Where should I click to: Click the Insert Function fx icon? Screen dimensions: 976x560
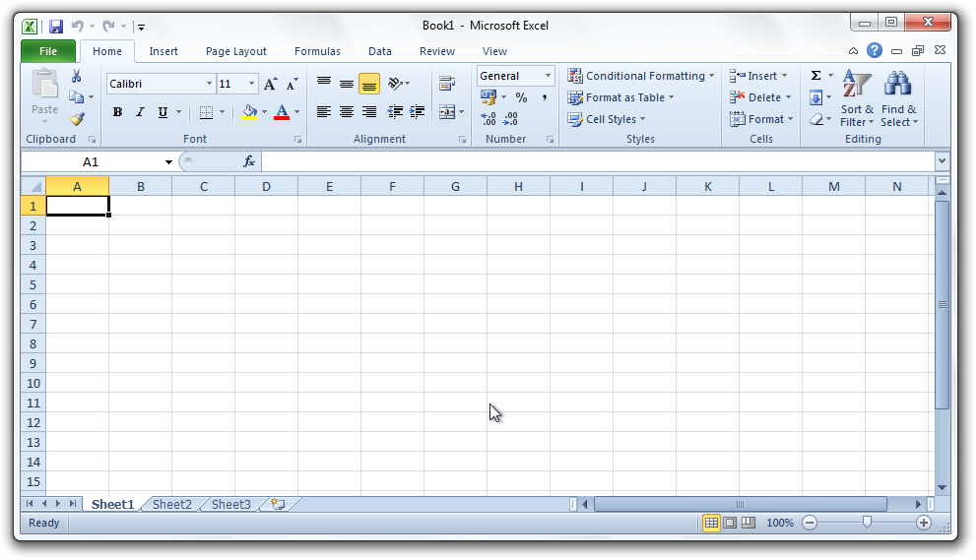pyautogui.click(x=249, y=161)
